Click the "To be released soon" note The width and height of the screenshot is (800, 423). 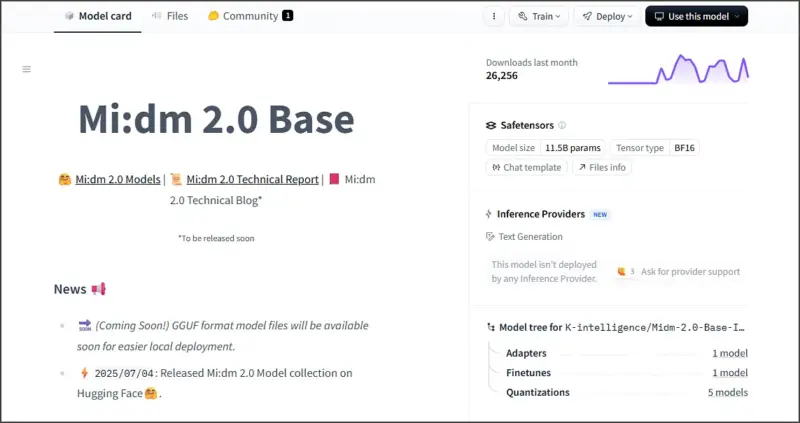(216, 238)
